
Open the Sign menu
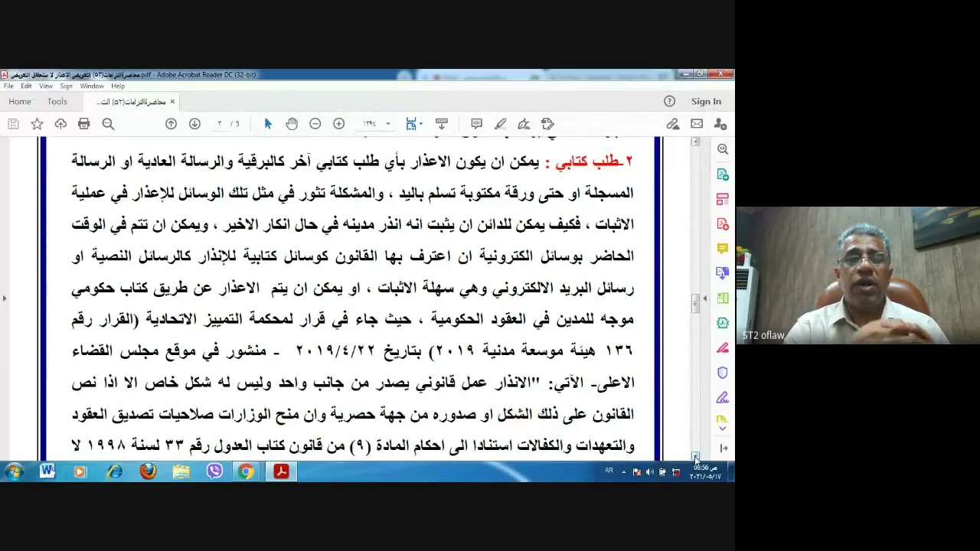(x=66, y=86)
